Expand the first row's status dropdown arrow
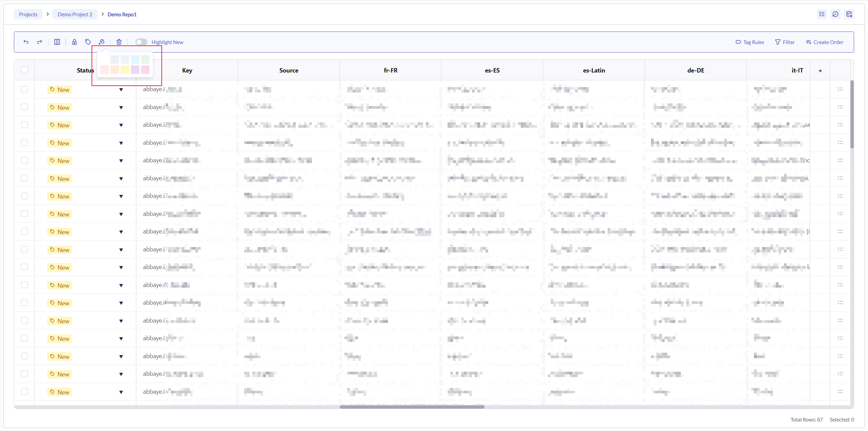The height and width of the screenshot is (431, 868). tap(121, 90)
